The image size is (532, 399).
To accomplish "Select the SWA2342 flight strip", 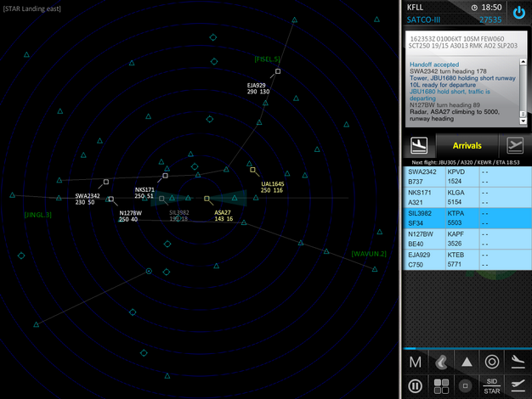I will [466, 177].
